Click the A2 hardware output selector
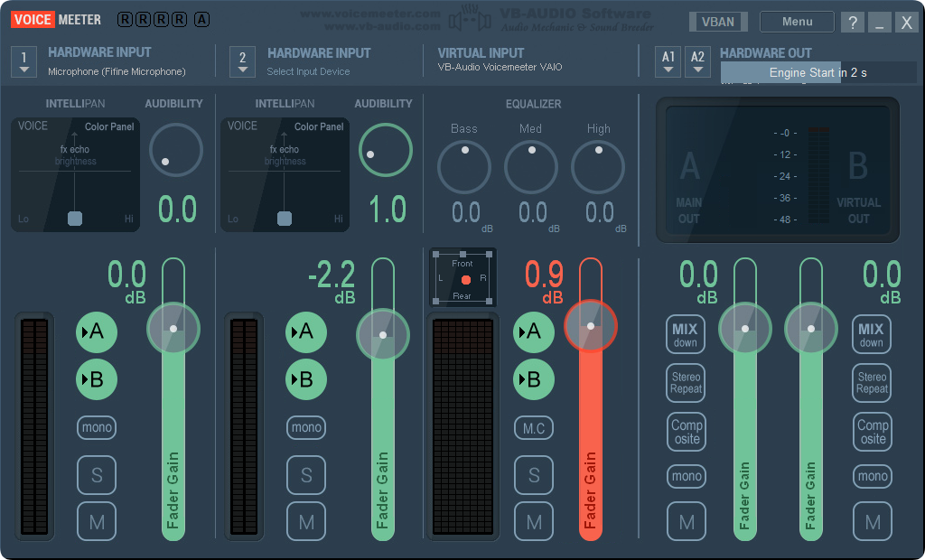 pos(697,61)
